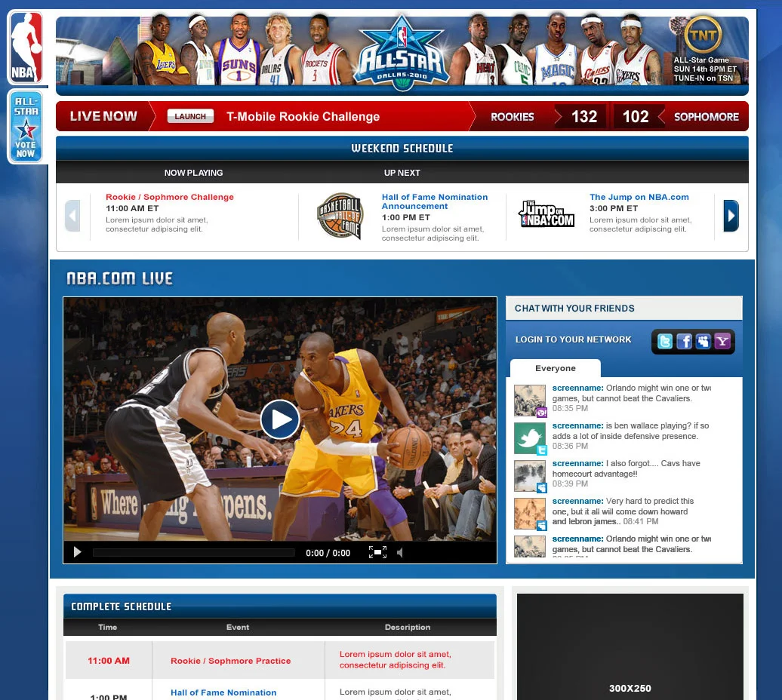Click the small play button in player bar
782x700 pixels.
pyautogui.click(x=77, y=552)
